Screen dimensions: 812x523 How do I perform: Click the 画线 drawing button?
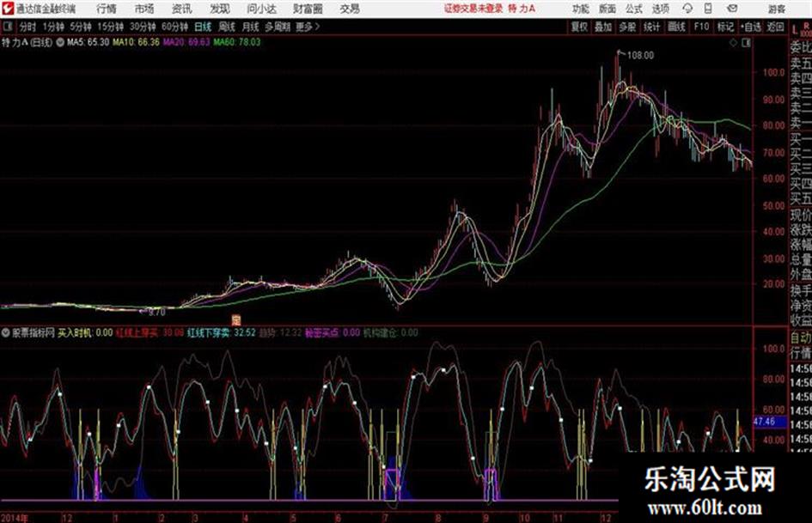pos(676,27)
